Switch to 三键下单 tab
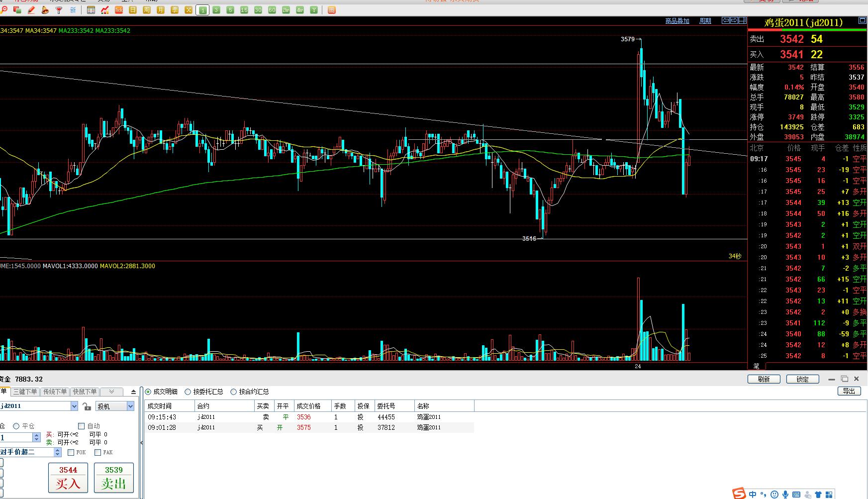Viewport: 868px width, 499px height. click(x=25, y=392)
